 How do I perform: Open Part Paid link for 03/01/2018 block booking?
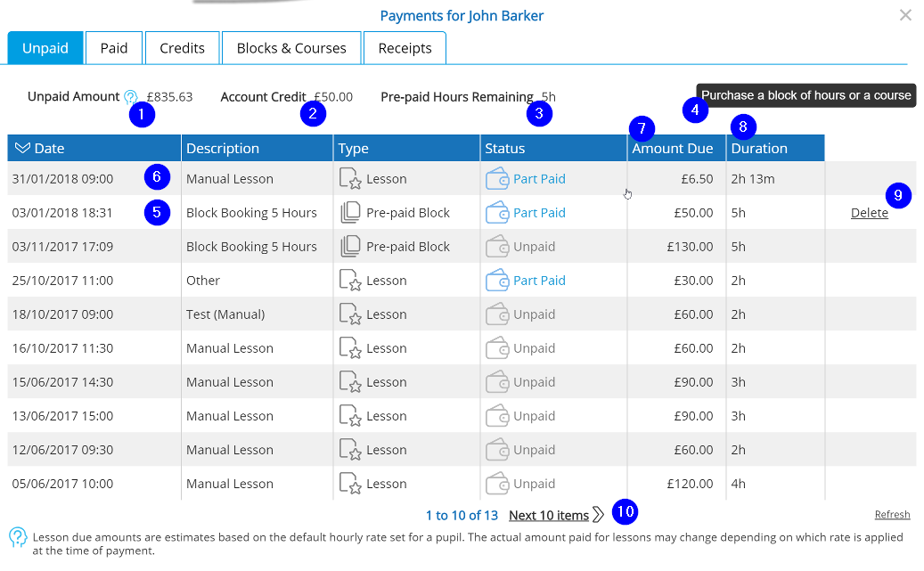point(539,213)
